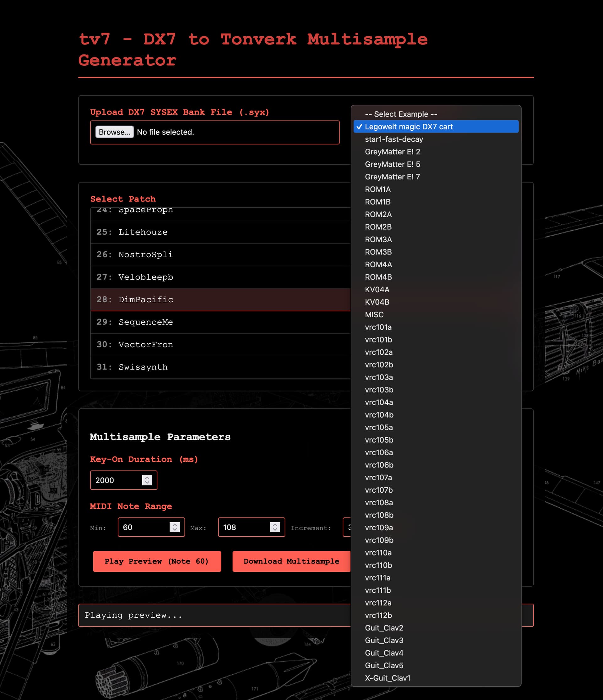Viewport: 603px width, 700px height.
Task: Click the MIDI Min note stepper arrows
Action: point(175,527)
